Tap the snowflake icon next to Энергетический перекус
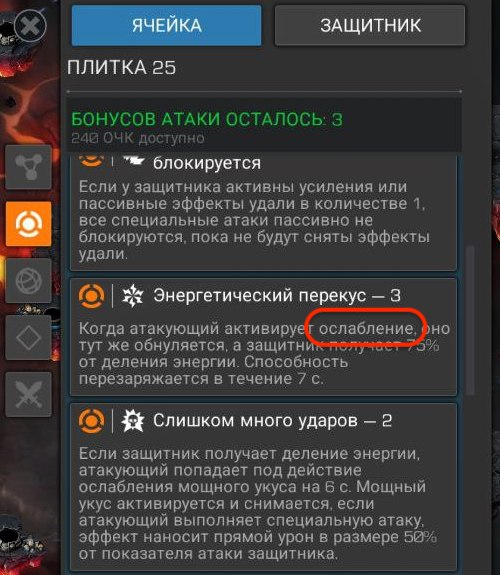Image resolution: width=500 pixels, height=575 pixels. pyautogui.click(x=132, y=296)
